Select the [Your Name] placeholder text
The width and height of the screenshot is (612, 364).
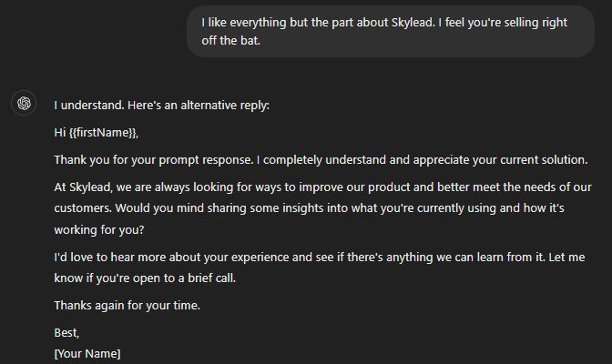tap(87, 354)
